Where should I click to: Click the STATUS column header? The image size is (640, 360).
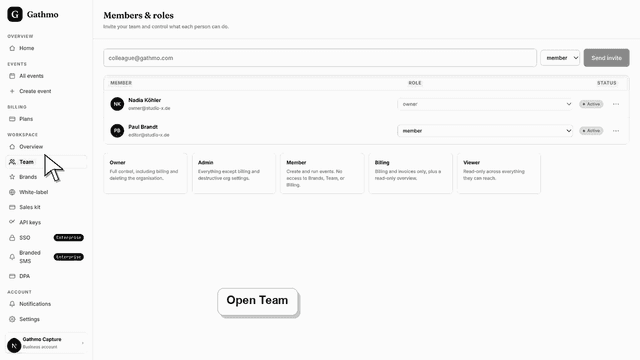607,83
